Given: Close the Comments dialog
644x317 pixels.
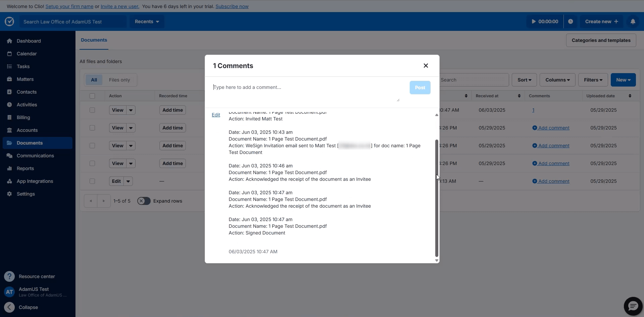Looking at the screenshot, I should tap(426, 66).
